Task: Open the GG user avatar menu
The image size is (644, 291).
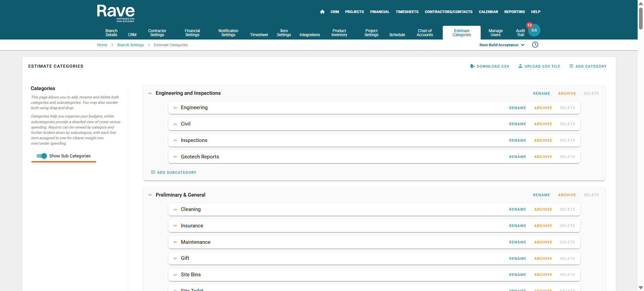Action: click(534, 30)
